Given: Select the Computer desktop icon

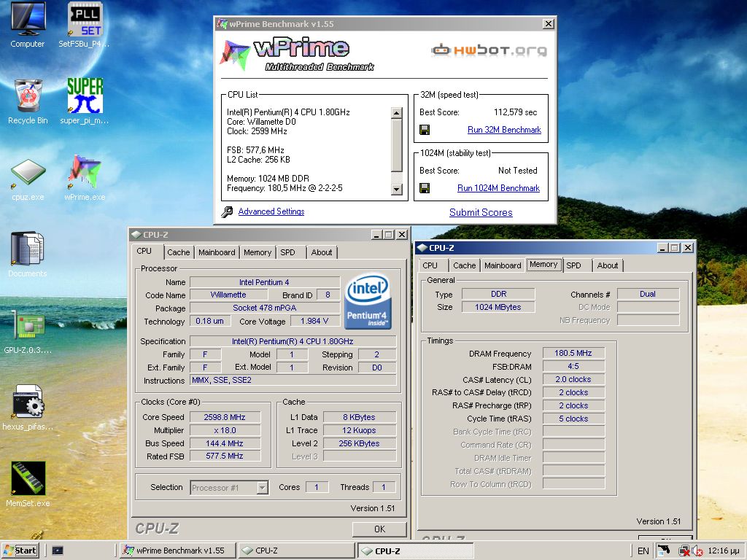Looking at the screenshot, I should (28, 25).
